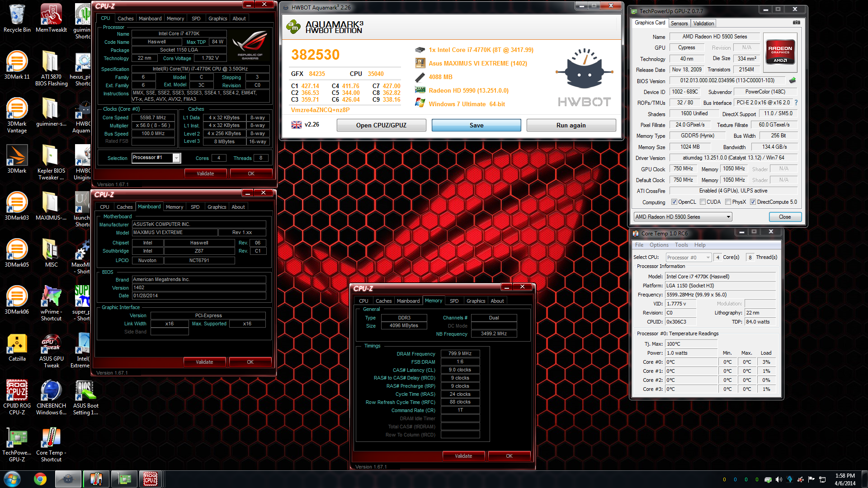
Task: Launch 3DMark06 desktop icon
Action: tap(17, 300)
